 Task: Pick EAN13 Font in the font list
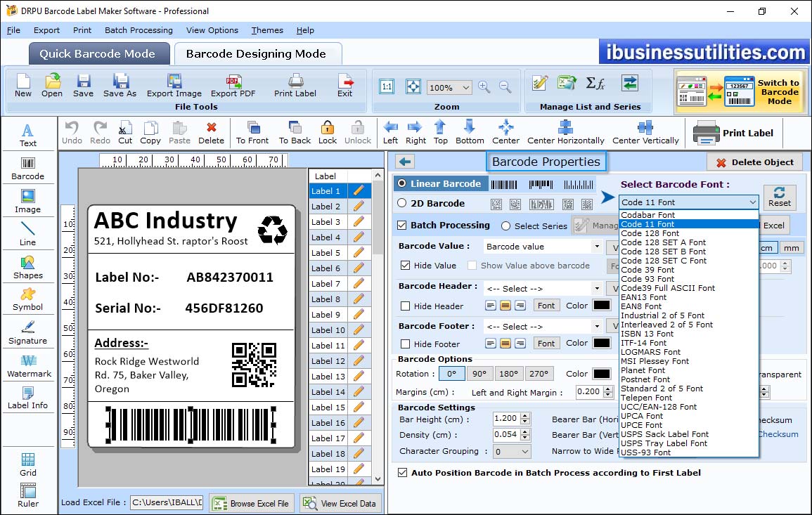[x=689, y=297]
